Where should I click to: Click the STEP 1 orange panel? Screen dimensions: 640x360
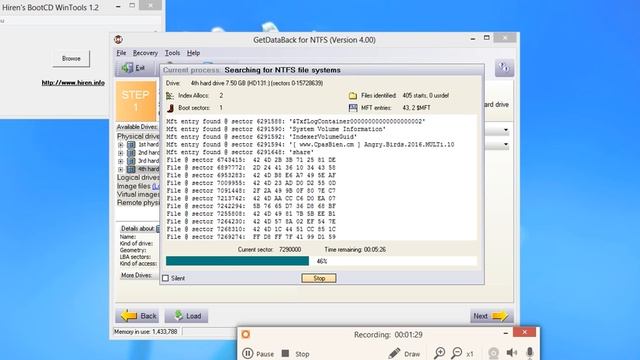click(136, 101)
